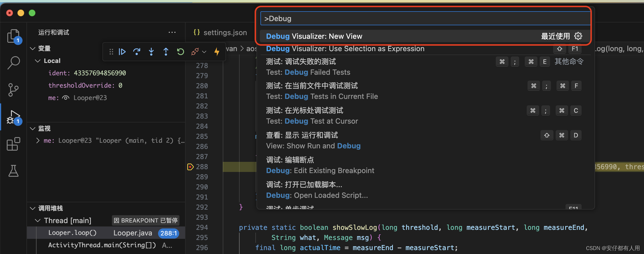Open the Explorer files icon in activity bar
The image size is (644, 254).
tap(13, 36)
